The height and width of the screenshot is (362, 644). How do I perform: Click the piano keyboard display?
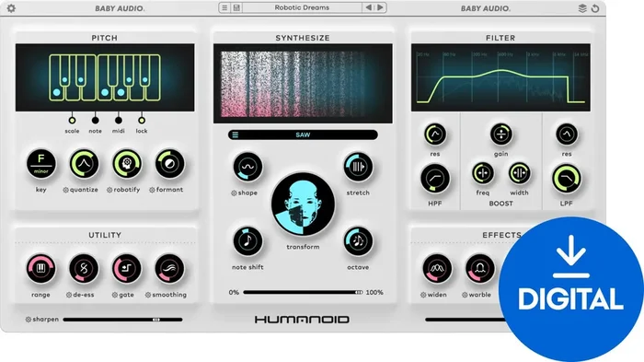click(x=105, y=77)
